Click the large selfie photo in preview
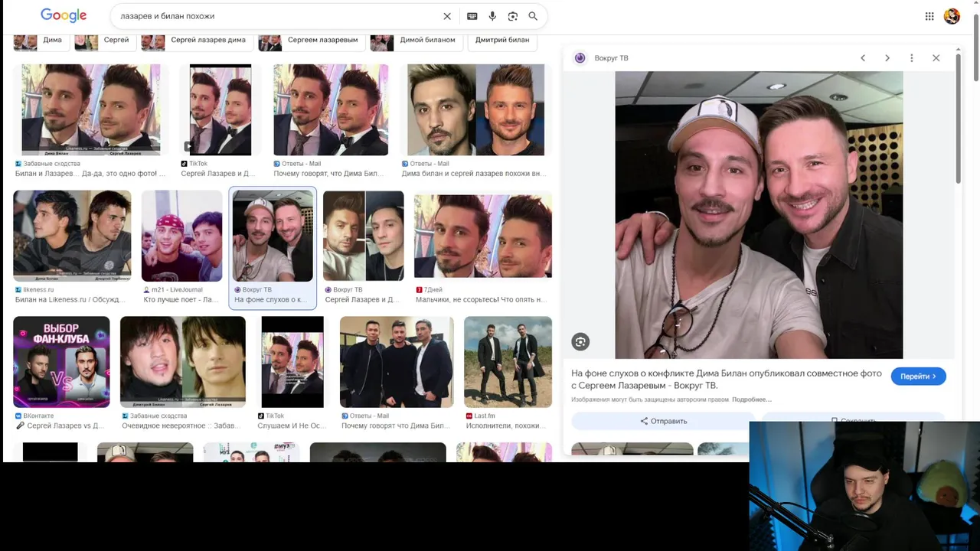This screenshot has width=980, height=551. (759, 215)
